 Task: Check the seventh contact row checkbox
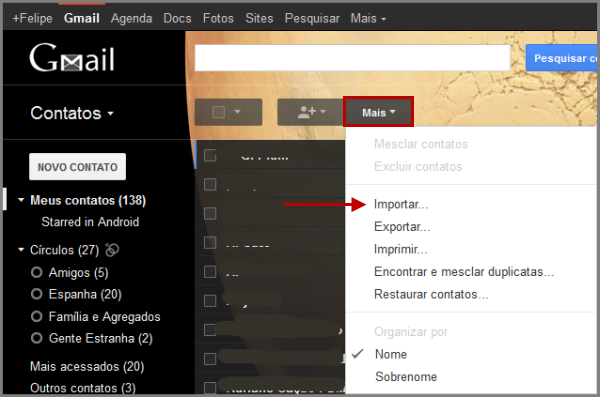[210, 330]
